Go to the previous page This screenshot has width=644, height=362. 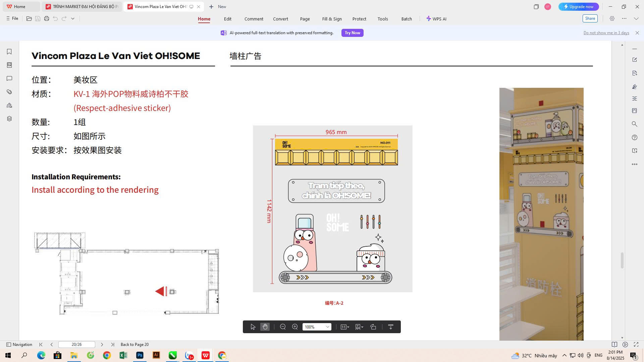[51, 345]
